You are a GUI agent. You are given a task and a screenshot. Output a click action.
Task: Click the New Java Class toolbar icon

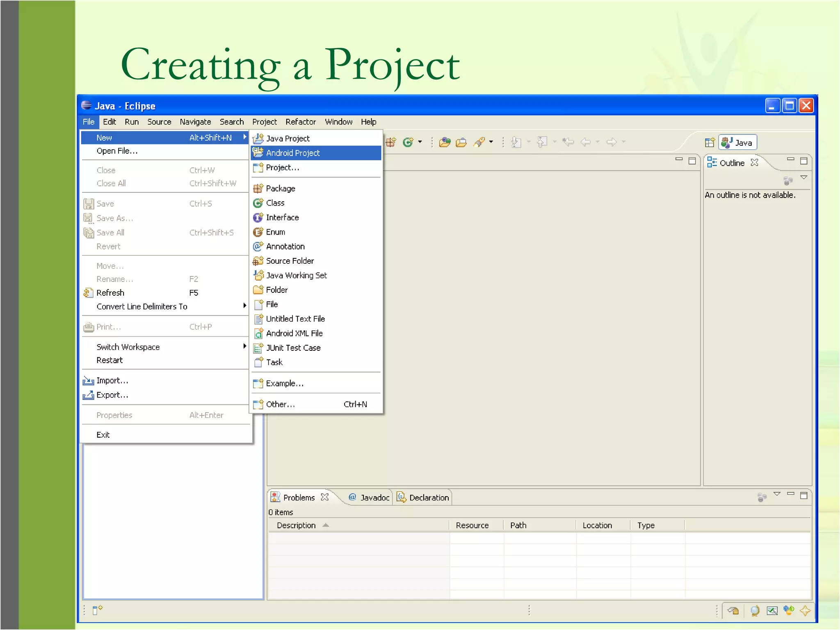[x=408, y=142]
